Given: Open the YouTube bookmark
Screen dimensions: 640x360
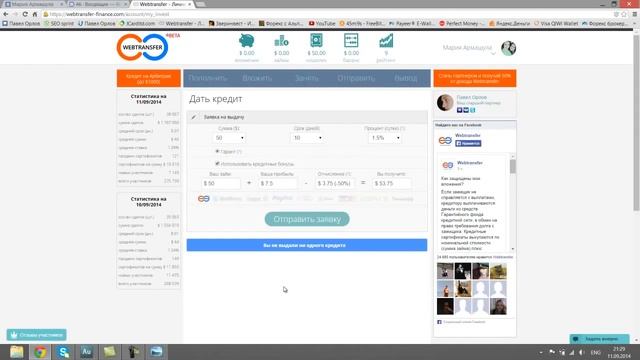Looking at the screenshot, I should tap(322, 24).
